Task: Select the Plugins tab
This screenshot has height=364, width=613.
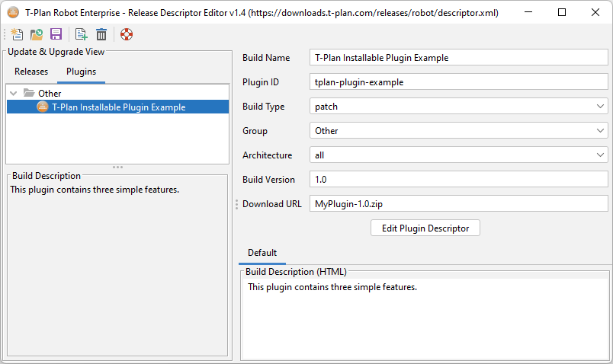Action: [81, 72]
